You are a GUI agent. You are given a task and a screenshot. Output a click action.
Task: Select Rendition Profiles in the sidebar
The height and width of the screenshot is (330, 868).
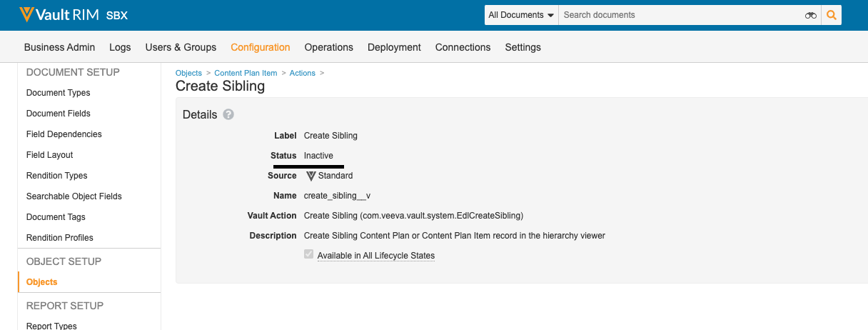pyautogui.click(x=59, y=238)
